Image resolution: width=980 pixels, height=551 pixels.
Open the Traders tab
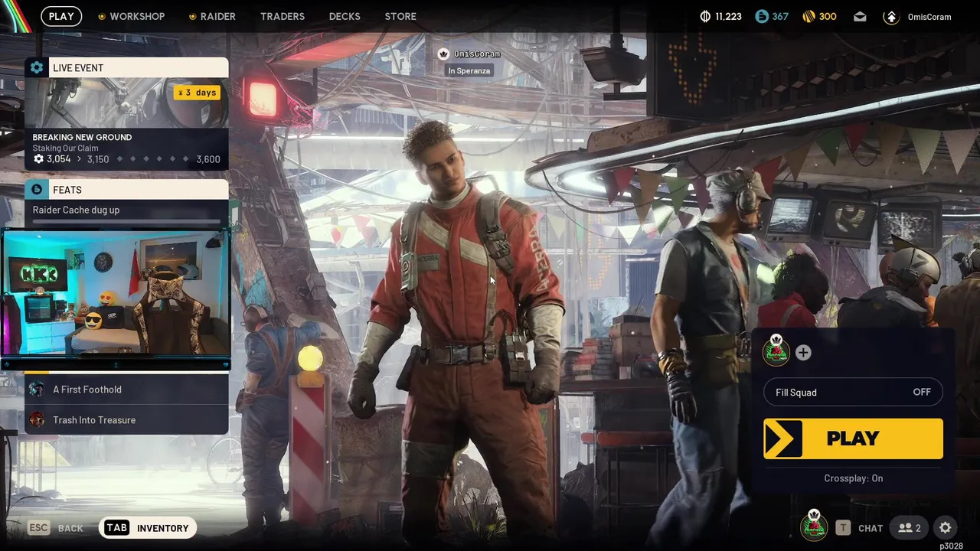point(283,16)
